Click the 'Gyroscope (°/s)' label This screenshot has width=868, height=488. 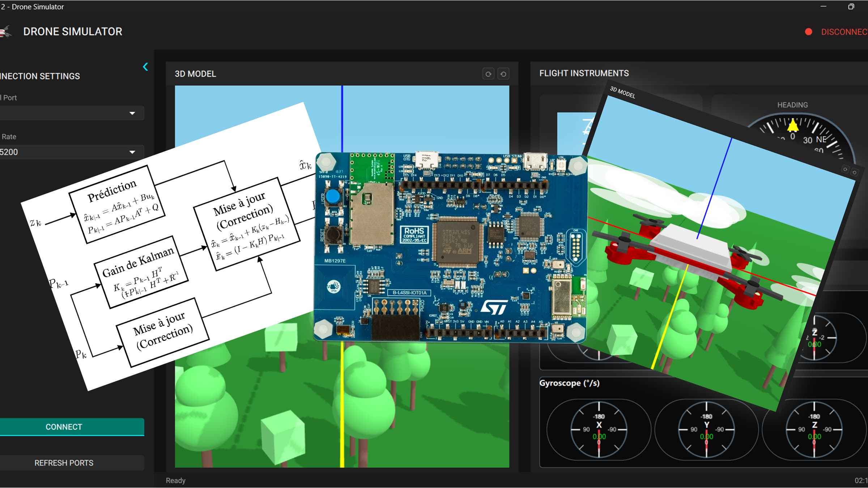[x=570, y=383]
